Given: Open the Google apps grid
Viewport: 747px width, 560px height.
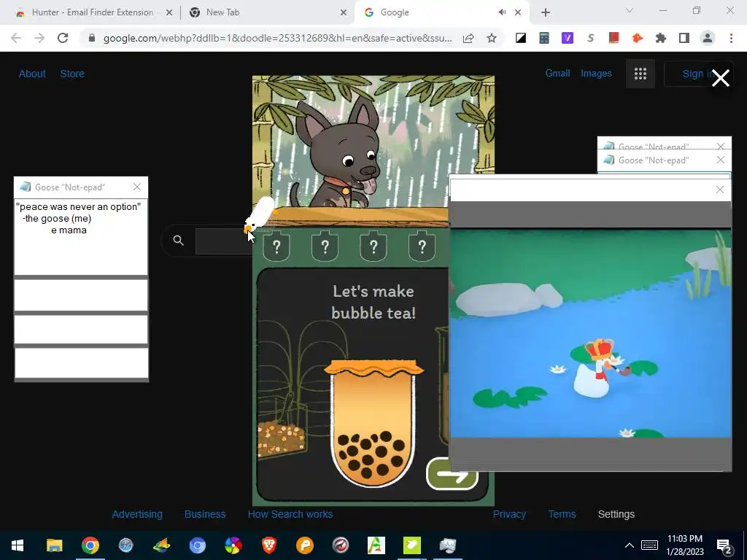Looking at the screenshot, I should (640, 74).
